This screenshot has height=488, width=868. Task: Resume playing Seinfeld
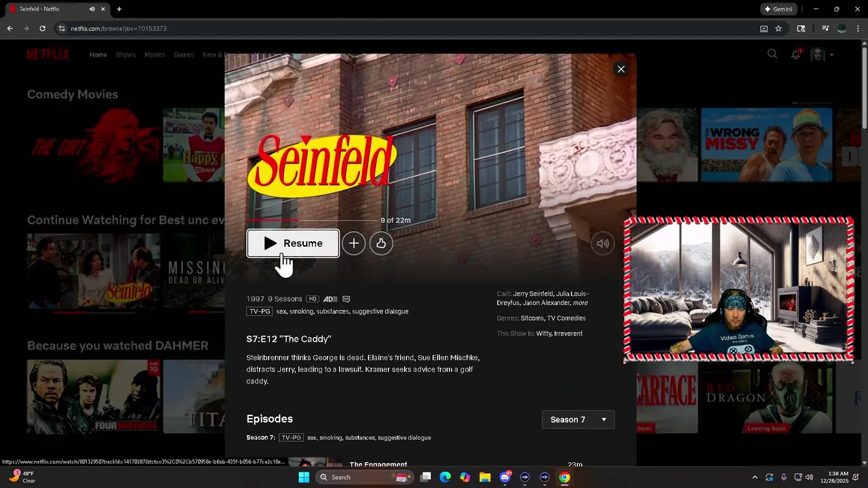coord(293,243)
